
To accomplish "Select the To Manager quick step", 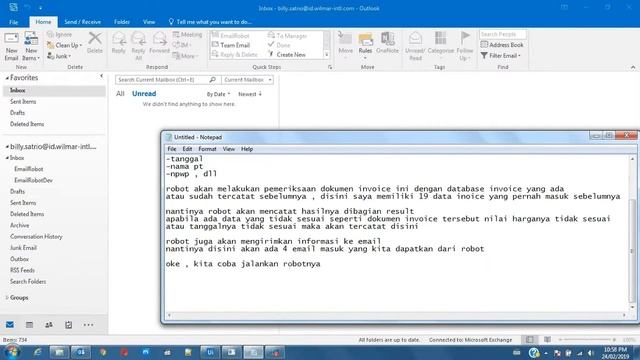I will (x=287, y=36).
